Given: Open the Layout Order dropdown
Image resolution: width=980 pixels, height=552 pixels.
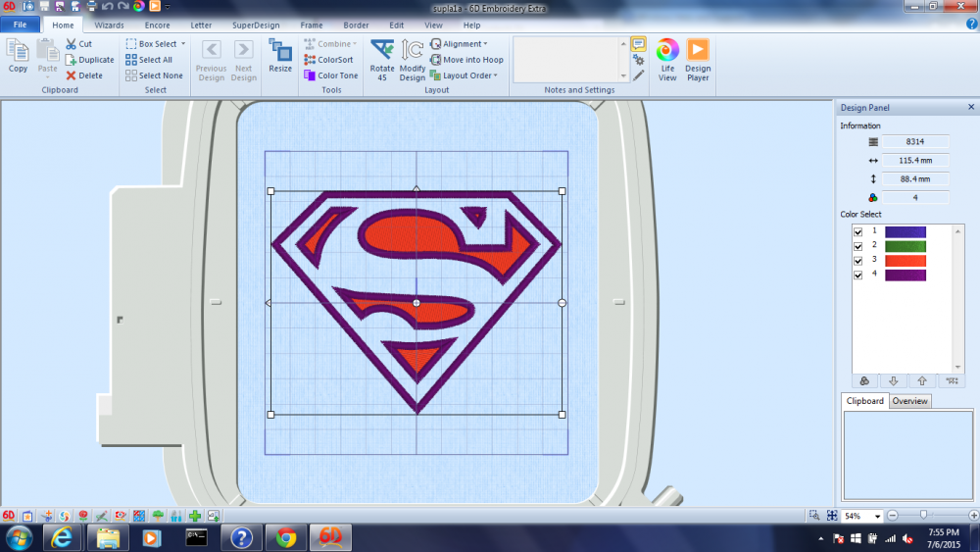Looking at the screenshot, I should pyautogui.click(x=496, y=75).
